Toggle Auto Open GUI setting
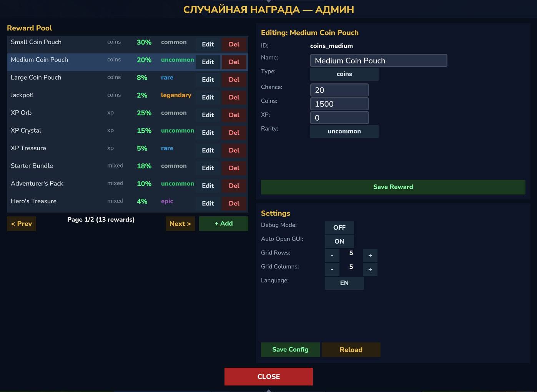The image size is (537, 392). (339, 241)
